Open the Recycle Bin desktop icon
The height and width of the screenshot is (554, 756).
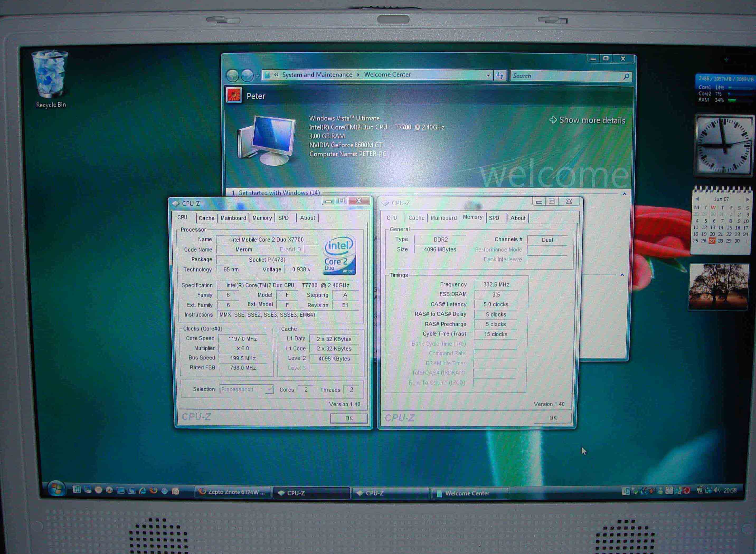click(x=51, y=79)
